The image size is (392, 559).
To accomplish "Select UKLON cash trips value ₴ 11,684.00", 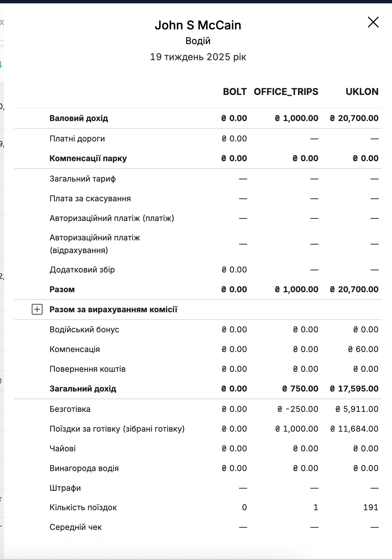I will [x=354, y=429].
